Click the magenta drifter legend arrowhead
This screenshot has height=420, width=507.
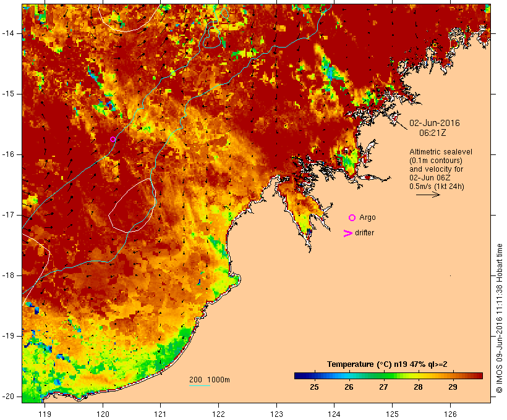[348, 233]
